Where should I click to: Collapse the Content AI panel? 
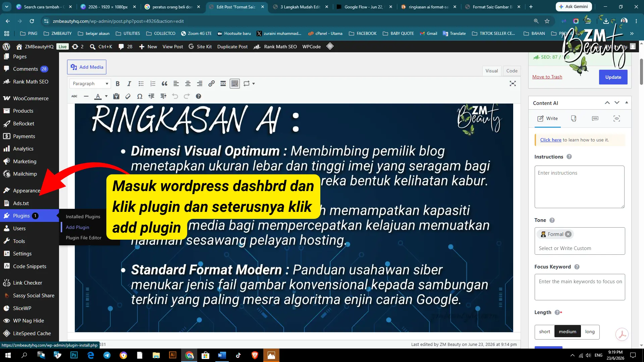[627, 103]
